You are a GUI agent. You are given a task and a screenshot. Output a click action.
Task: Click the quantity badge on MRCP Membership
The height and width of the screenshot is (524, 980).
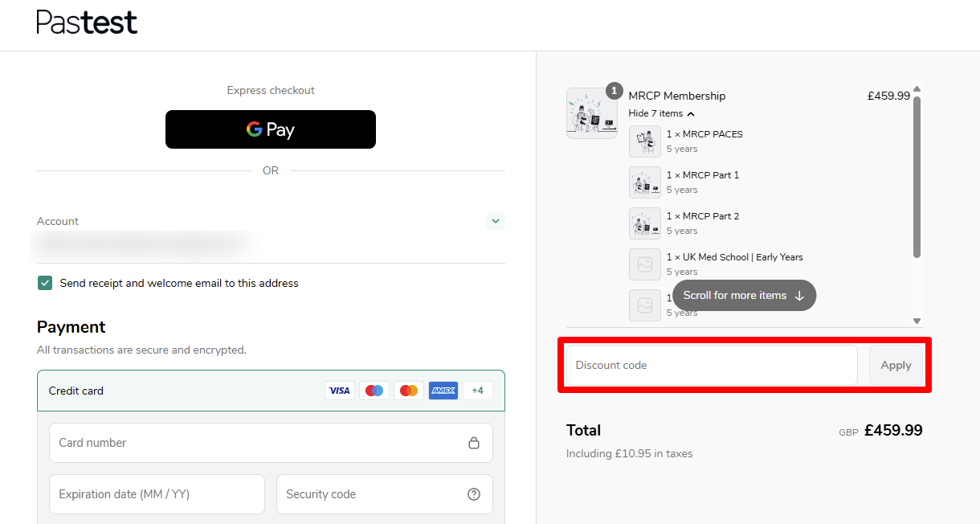click(615, 90)
